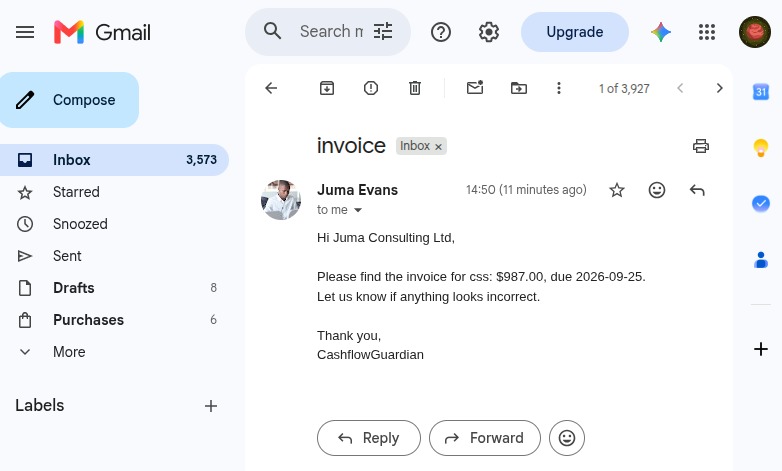
Task: Open Google Tasks side panel
Action: pyautogui.click(x=761, y=204)
